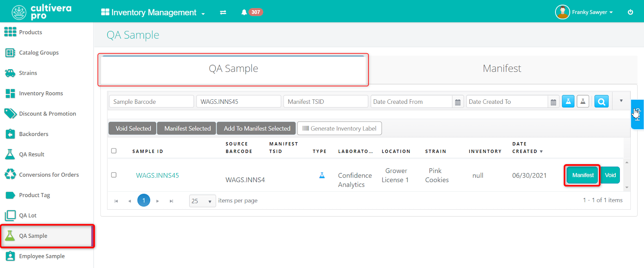Viewport: 644px width, 268px height.
Task: Click the Pink Cookies strain cell
Action: tap(437, 175)
